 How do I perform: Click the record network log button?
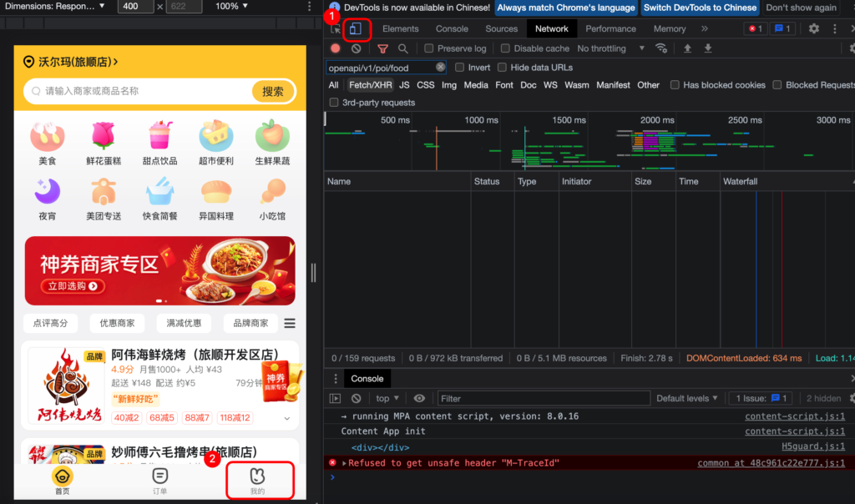(x=336, y=48)
